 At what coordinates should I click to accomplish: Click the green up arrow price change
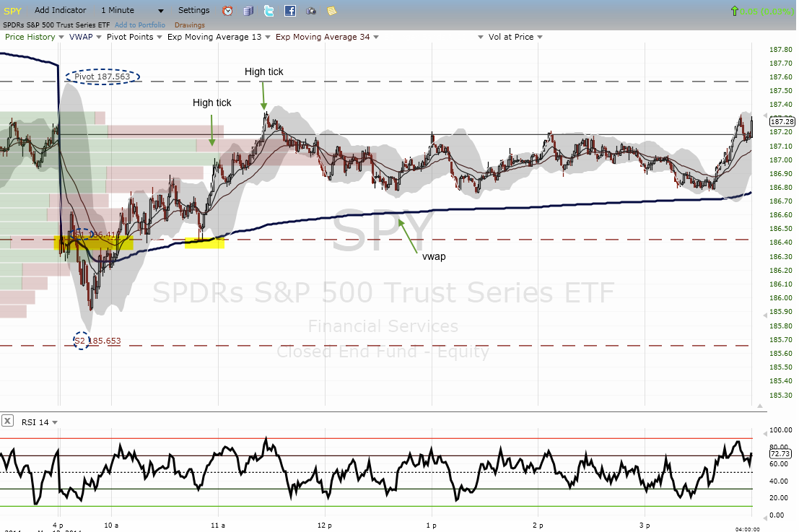tap(734, 11)
